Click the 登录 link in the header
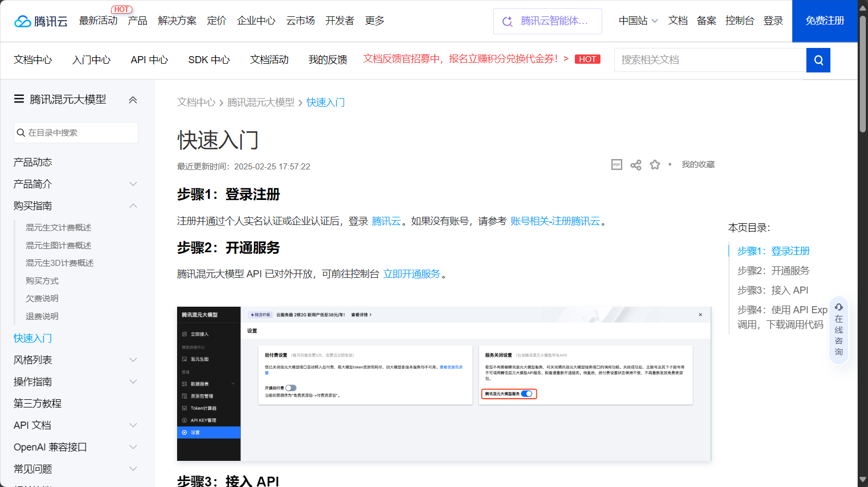The height and width of the screenshot is (487, 868). point(773,21)
